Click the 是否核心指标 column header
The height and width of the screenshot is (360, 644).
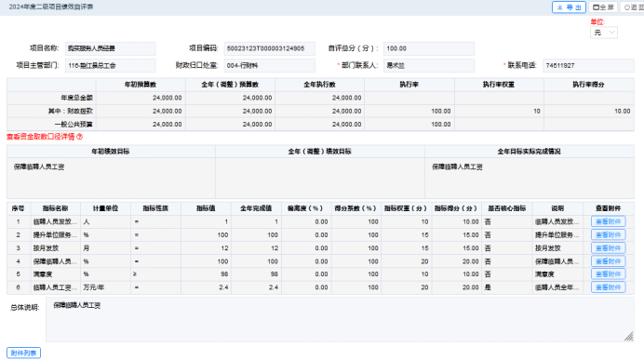point(507,208)
